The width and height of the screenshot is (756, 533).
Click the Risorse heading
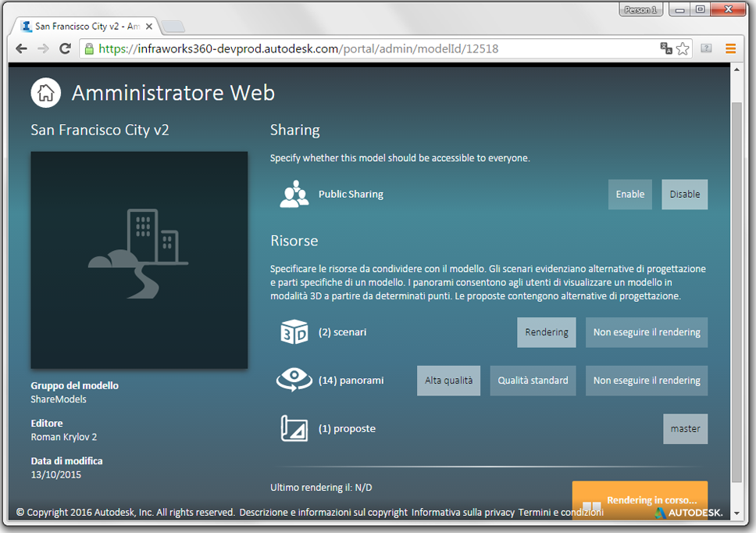coord(294,241)
